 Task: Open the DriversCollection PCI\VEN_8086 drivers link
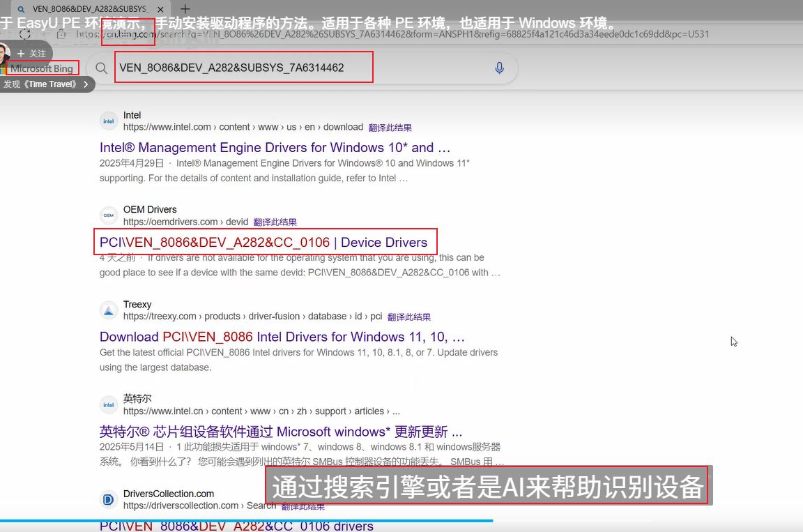[236, 526]
